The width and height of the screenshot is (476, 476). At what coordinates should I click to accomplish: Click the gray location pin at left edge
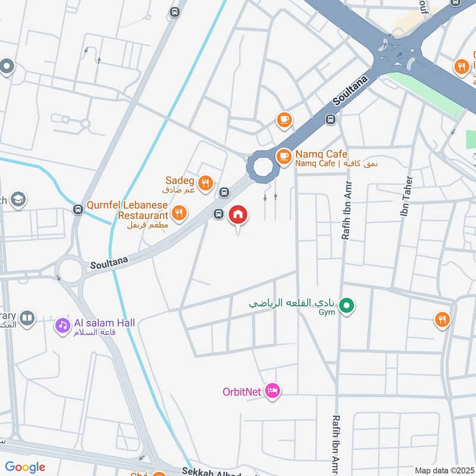[7, 66]
